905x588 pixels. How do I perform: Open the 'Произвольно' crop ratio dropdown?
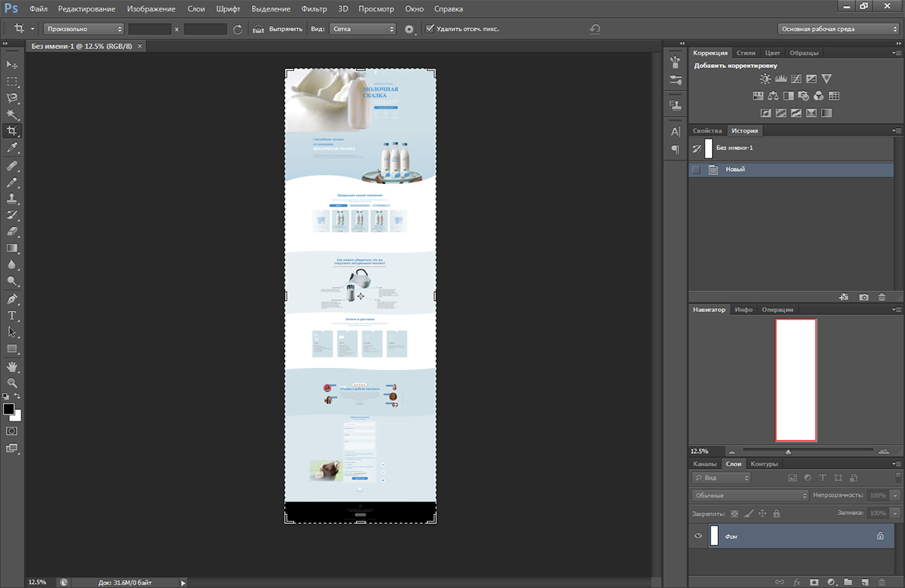tap(84, 29)
